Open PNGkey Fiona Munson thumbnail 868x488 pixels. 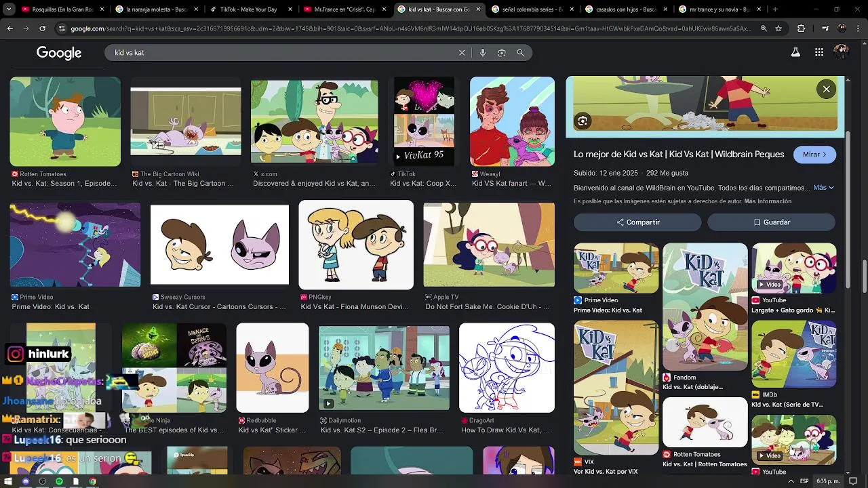356,245
